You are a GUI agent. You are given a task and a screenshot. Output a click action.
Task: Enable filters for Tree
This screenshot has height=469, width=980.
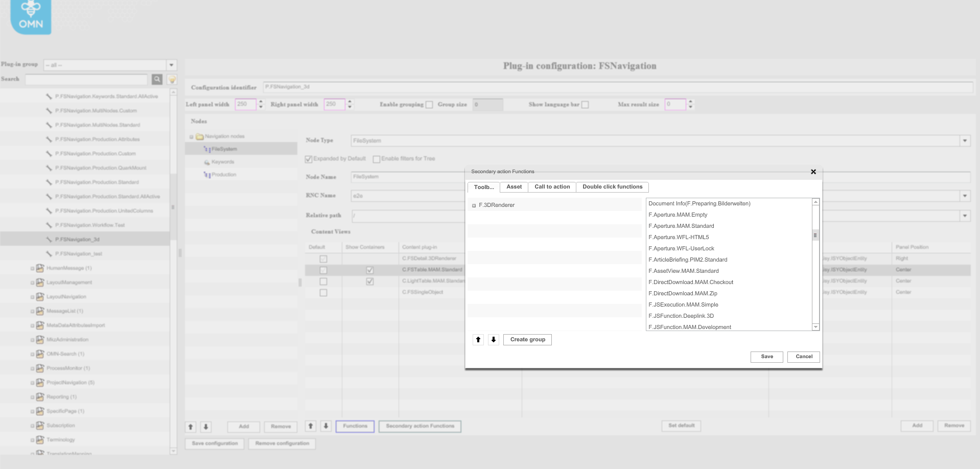(376, 159)
